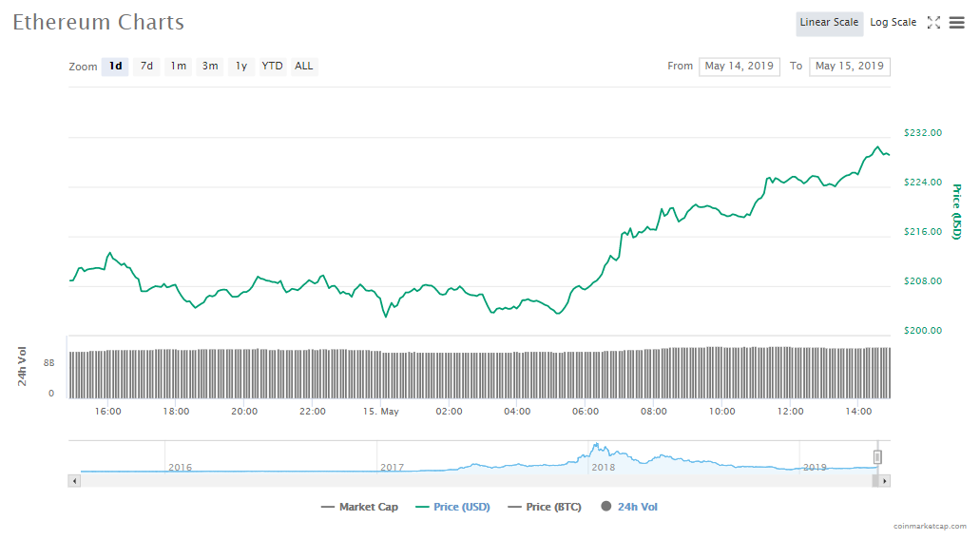This screenshot has width=980, height=540.
Task: Set zoom to 1m
Action: (178, 67)
